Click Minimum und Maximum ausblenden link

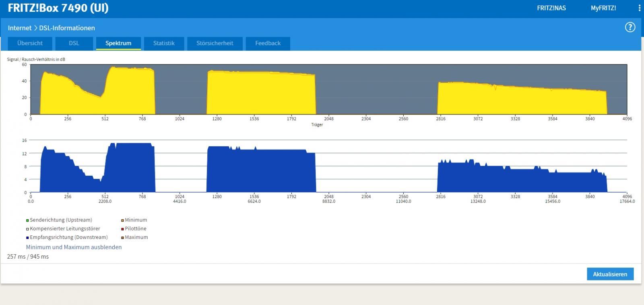click(x=74, y=247)
